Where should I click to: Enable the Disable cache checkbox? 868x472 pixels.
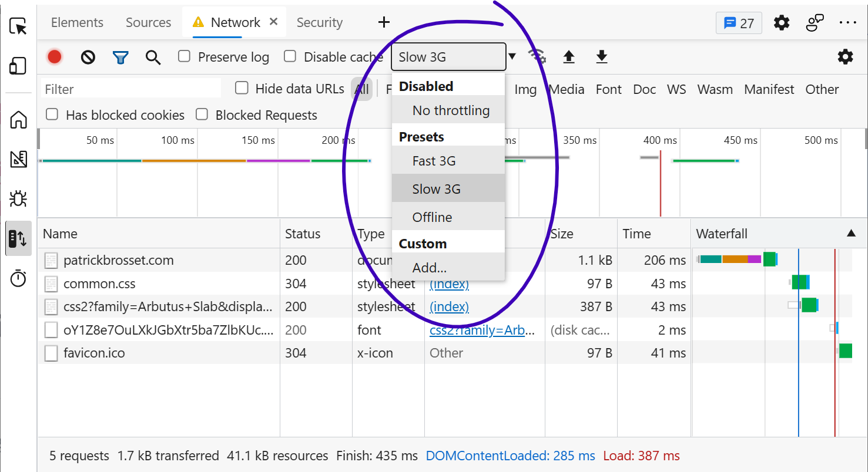tap(290, 56)
